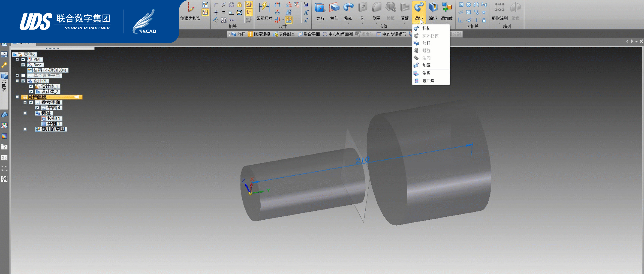Collapse the 特征 tree node

click(x=25, y=113)
